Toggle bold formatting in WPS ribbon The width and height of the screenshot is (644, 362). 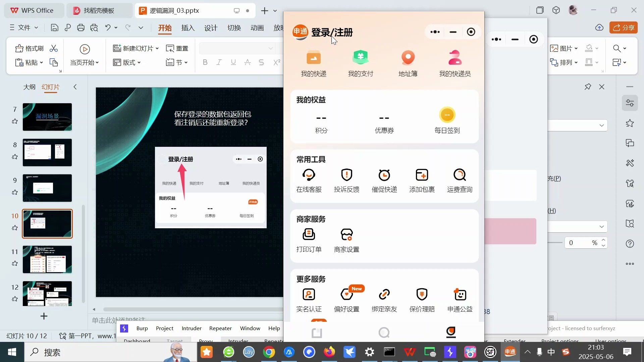point(205,62)
